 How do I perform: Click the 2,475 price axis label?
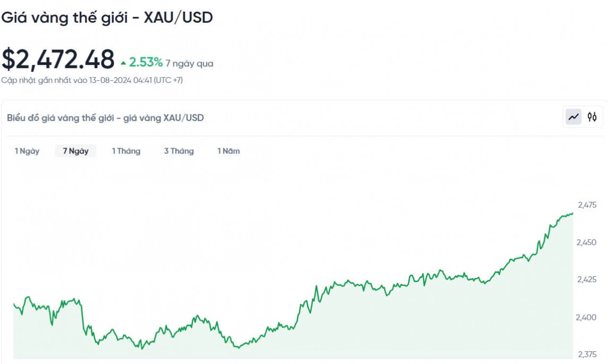click(x=587, y=205)
